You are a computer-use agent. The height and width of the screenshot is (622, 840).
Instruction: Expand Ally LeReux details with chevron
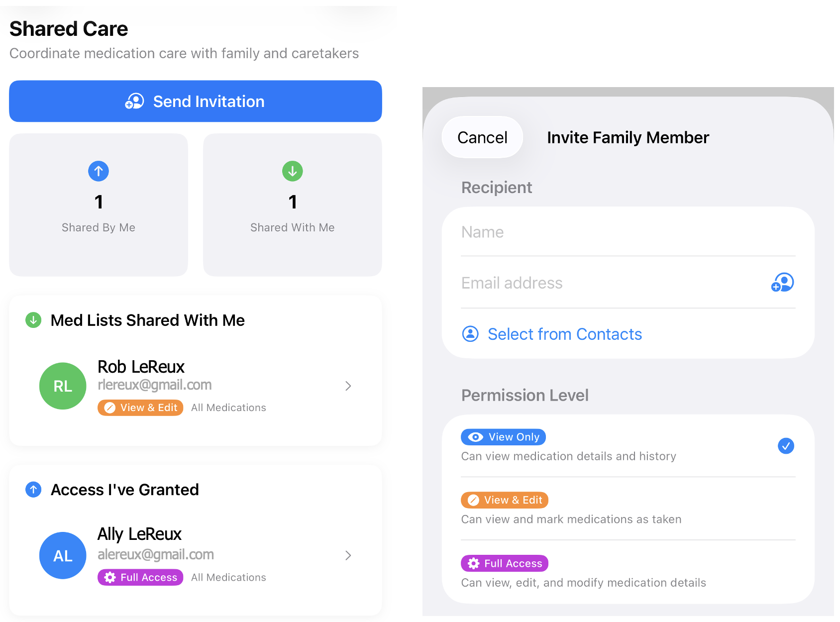tap(348, 555)
